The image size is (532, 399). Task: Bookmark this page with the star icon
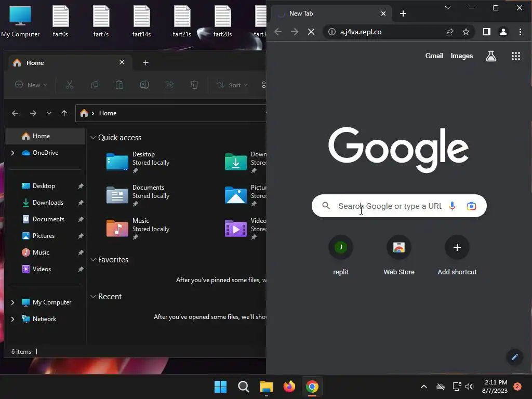[466, 32]
